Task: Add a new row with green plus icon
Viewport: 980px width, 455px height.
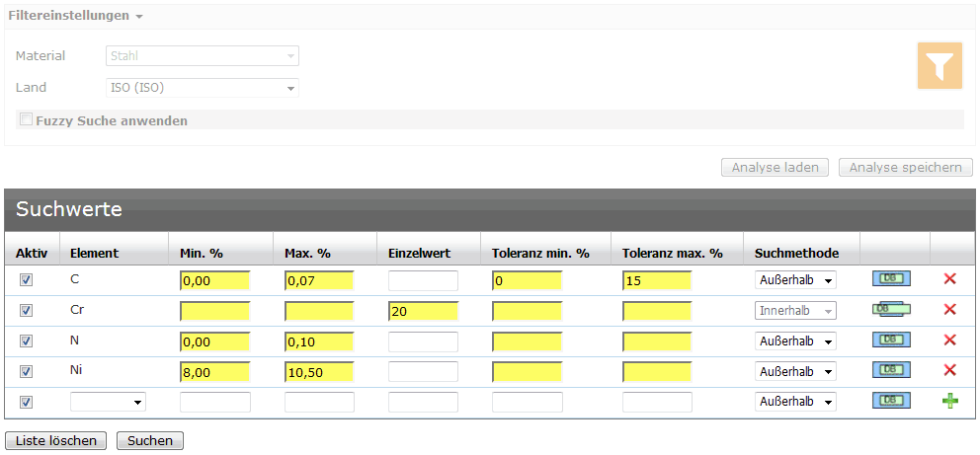Action: click(x=950, y=402)
